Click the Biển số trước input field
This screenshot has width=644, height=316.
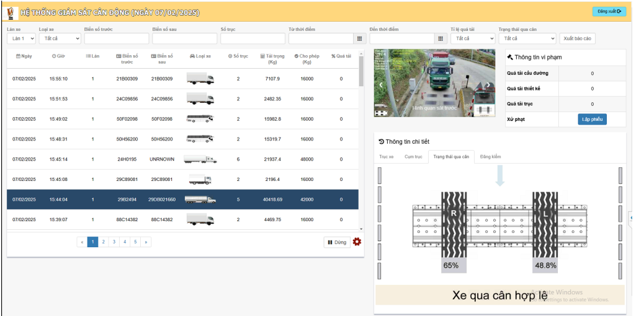[116, 38]
